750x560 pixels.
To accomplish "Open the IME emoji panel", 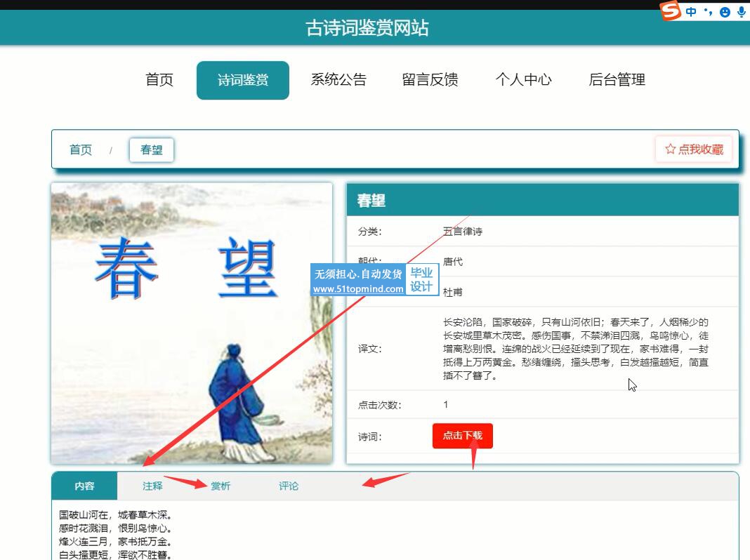I will click(725, 12).
